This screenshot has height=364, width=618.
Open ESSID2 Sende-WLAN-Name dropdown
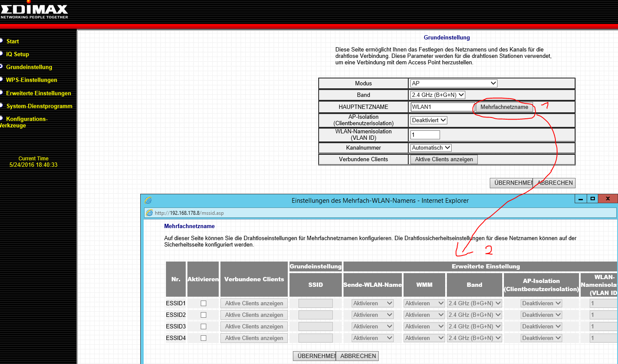[373, 315]
